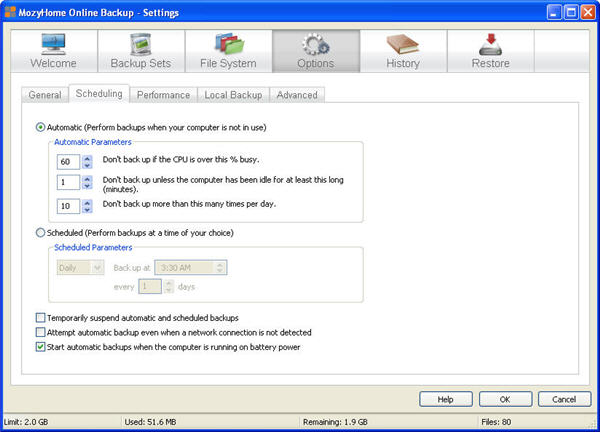The image size is (600, 432).
Task: Minimize the MozyHome Settings window
Action: click(554, 12)
